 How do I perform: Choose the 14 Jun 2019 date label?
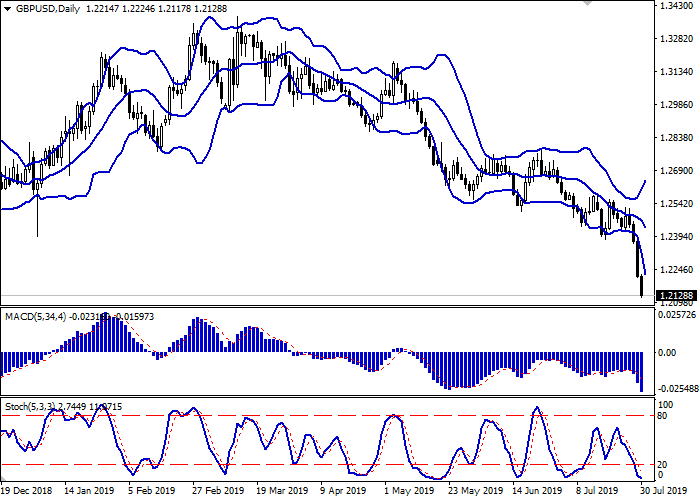538,492
